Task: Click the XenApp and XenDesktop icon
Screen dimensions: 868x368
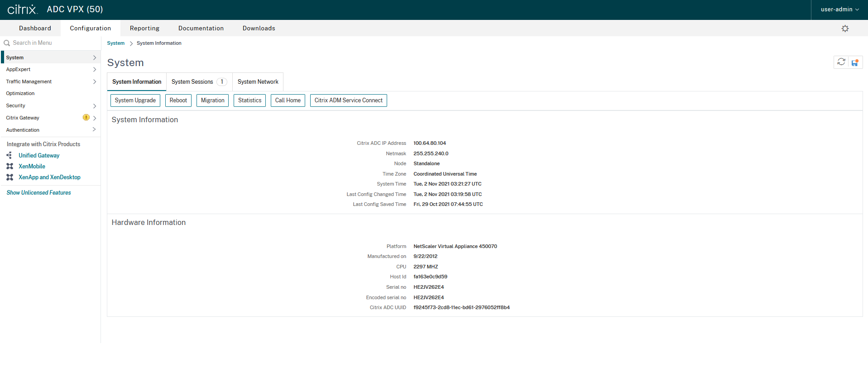Action: click(x=10, y=177)
